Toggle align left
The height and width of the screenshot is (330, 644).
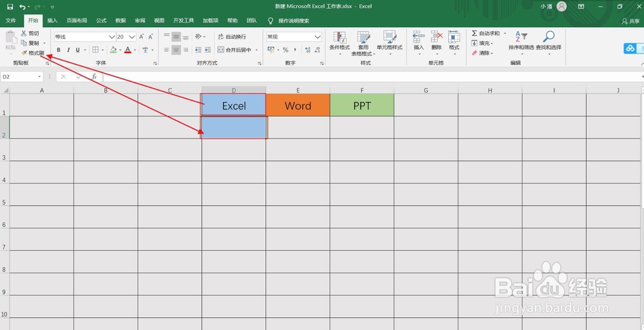tap(166, 50)
